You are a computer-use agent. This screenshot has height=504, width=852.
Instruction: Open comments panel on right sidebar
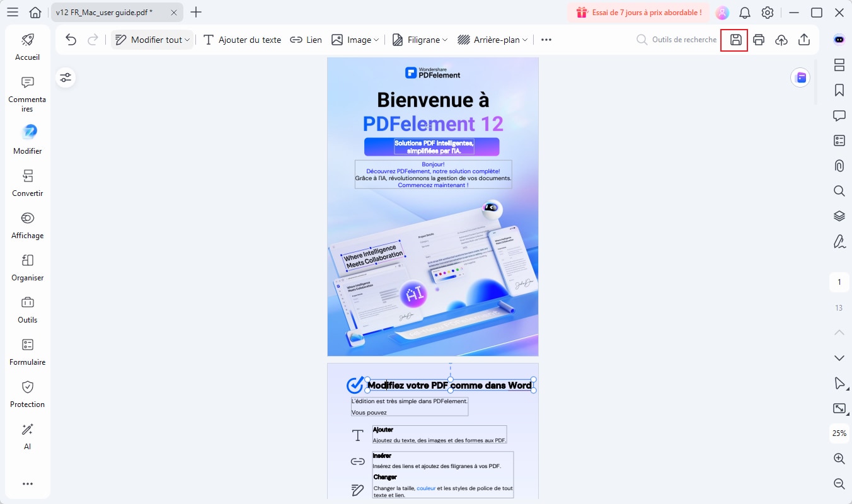click(839, 115)
